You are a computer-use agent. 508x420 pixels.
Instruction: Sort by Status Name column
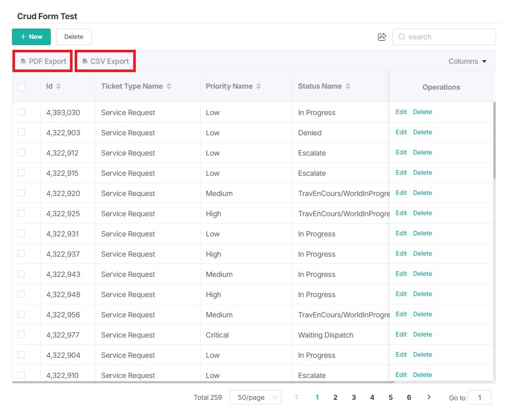tap(348, 87)
